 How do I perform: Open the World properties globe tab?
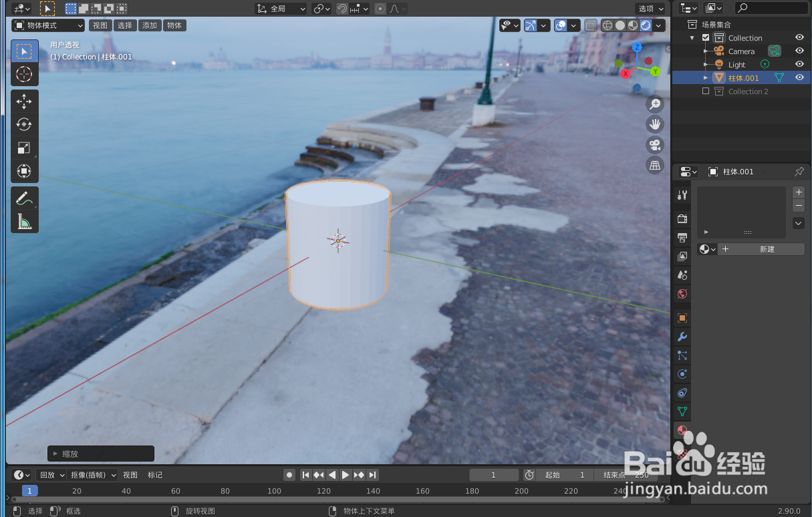[x=682, y=294]
